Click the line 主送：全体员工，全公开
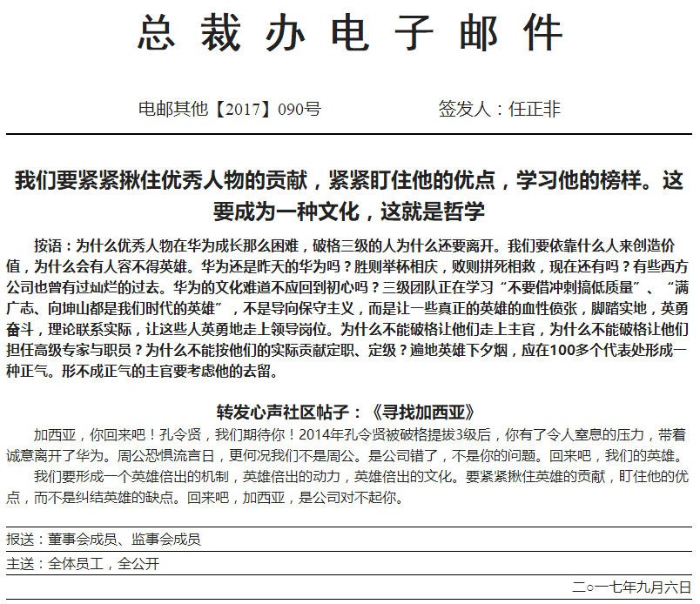Screen dimensions: 700x604 pyautogui.click(x=83, y=563)
